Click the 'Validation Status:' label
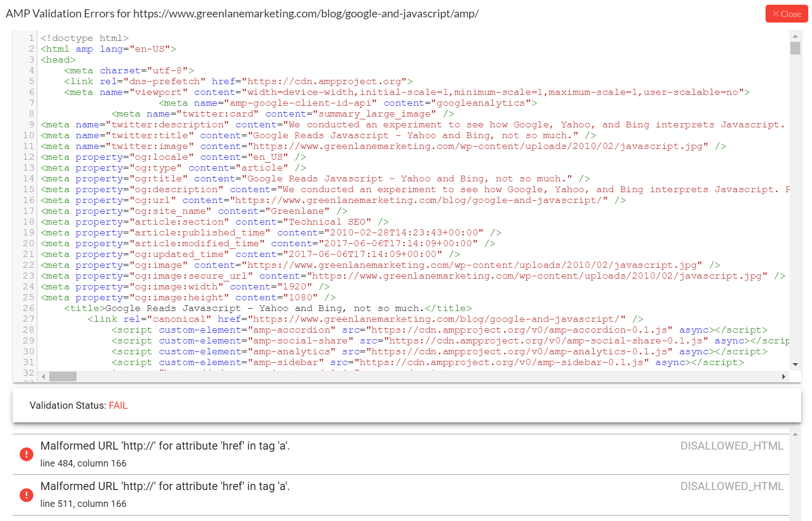 click(68, 405)
